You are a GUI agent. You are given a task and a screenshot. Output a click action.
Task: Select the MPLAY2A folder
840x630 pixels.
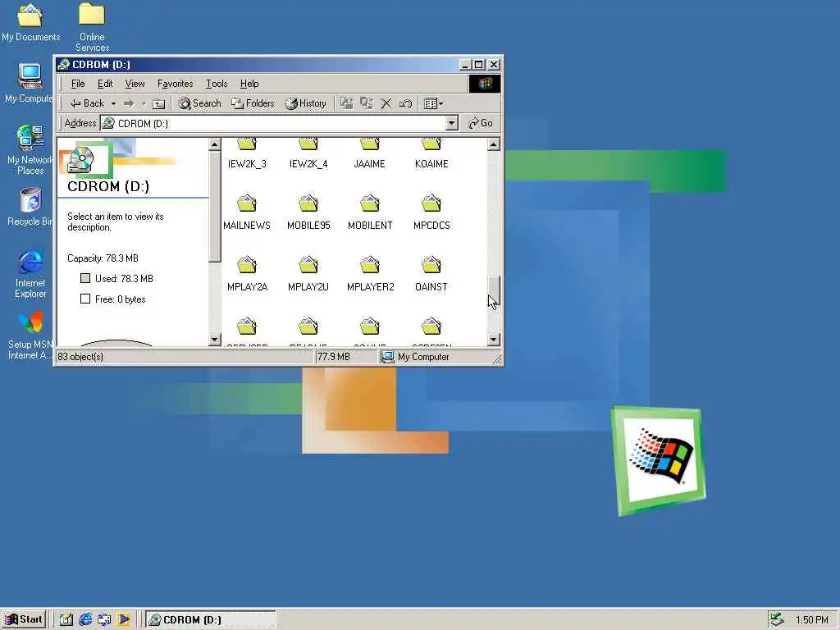247,273
